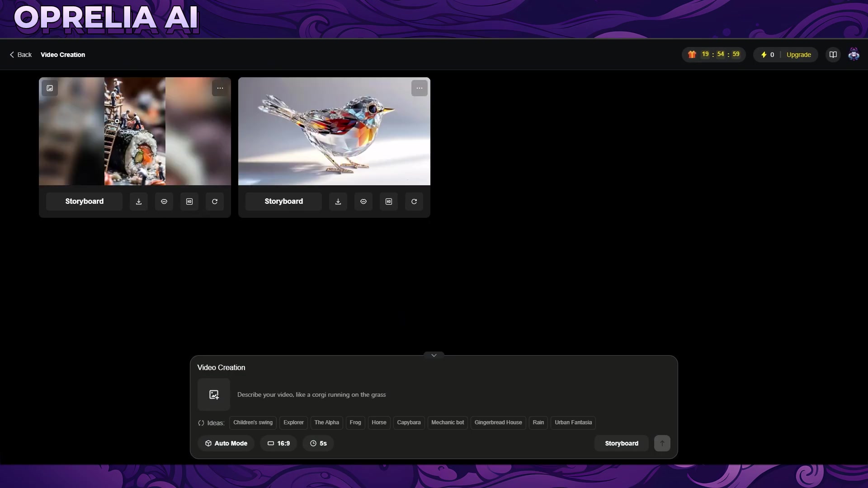868x488 pixels.
Task: Select the Capybara idea chip
Action: [409, 422]
